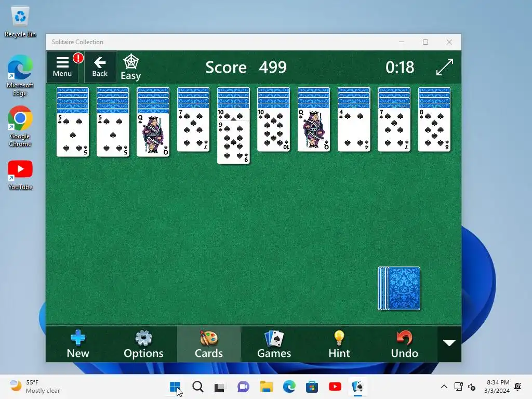Open the clock showing 8:34 PM
This screenshot has width=532, height=399.
click(497, 387)
